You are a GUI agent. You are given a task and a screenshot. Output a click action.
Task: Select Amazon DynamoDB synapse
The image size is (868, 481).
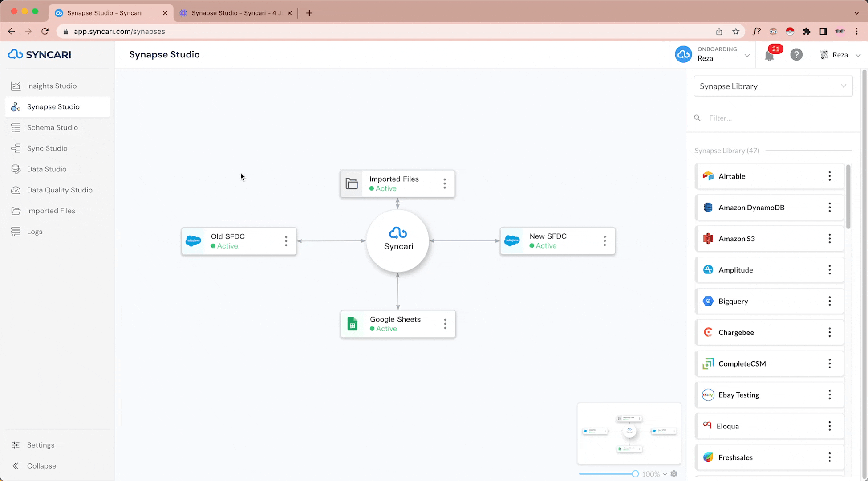tap(769, 207)
